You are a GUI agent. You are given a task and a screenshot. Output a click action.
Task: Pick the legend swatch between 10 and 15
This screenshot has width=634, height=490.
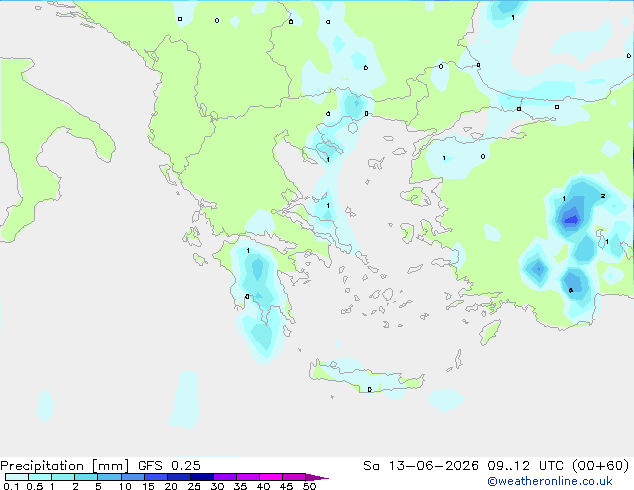pyautogui.click(x=132, y=477)
